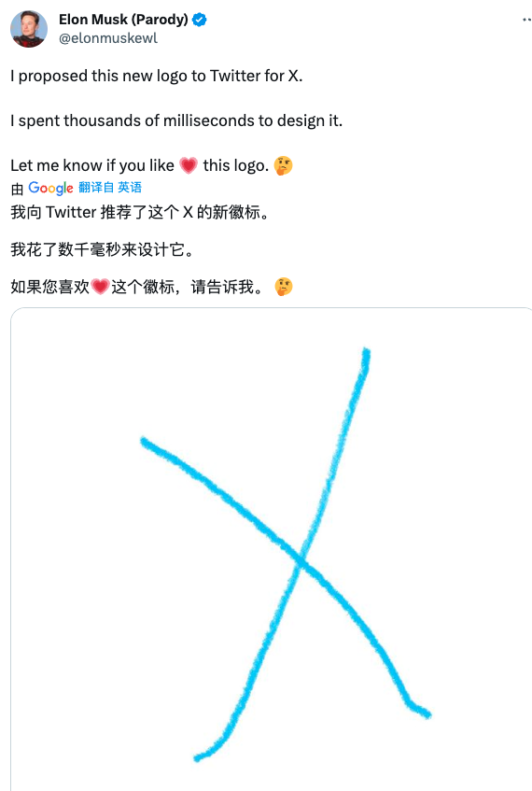
Task: Open the Elon Musk (Parody) profile avatar
Action: 29,29
